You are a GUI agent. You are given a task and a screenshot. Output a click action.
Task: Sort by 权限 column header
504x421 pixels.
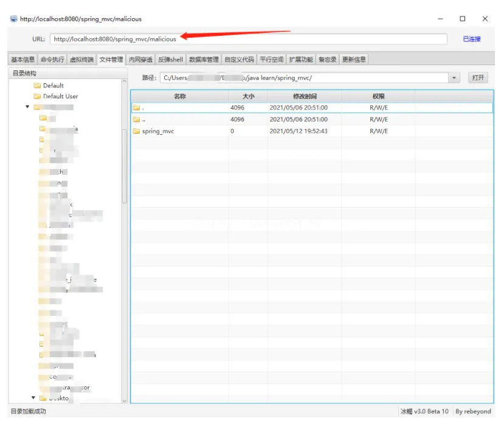(x=378, y=97)
